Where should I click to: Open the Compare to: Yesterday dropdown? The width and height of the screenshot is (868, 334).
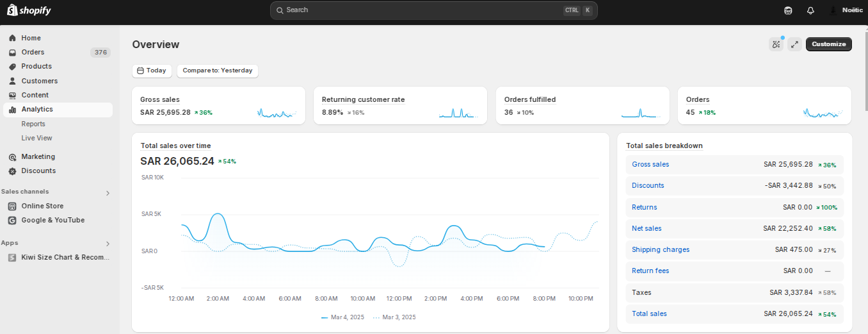click(x=218, y=71)
